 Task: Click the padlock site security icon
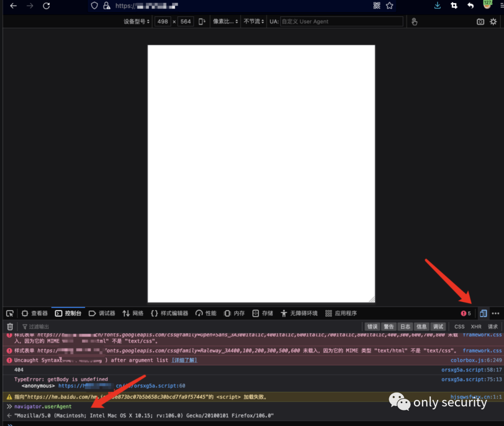click(106, 6)
